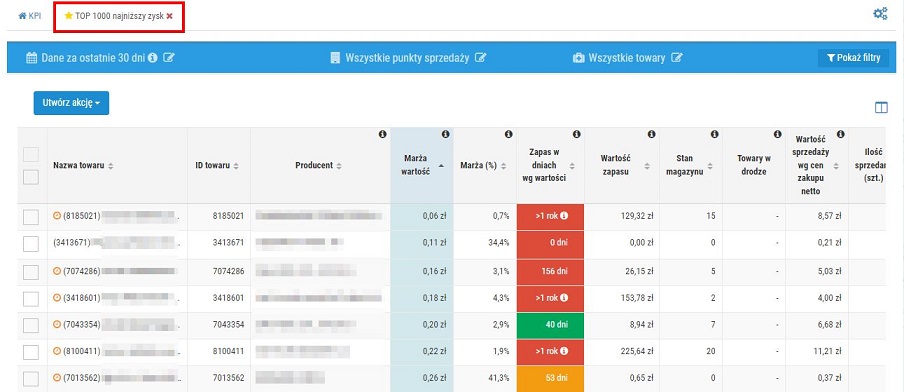Click clock icon beside product (7043354)
Image resolution: width=904 pixels, height=392 pixels.
(57, 325)
